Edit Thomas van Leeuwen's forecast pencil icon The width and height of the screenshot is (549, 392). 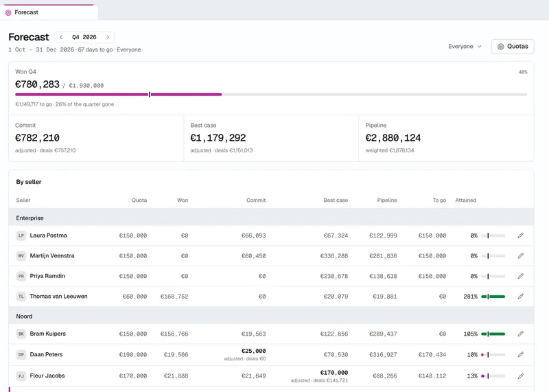pyautogui.click(x=521, y=297)
